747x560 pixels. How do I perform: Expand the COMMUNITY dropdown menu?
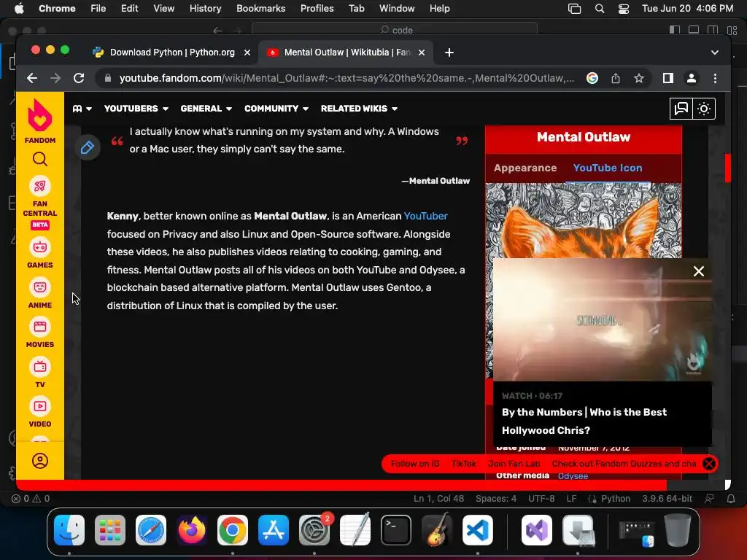tap(276, 109)
